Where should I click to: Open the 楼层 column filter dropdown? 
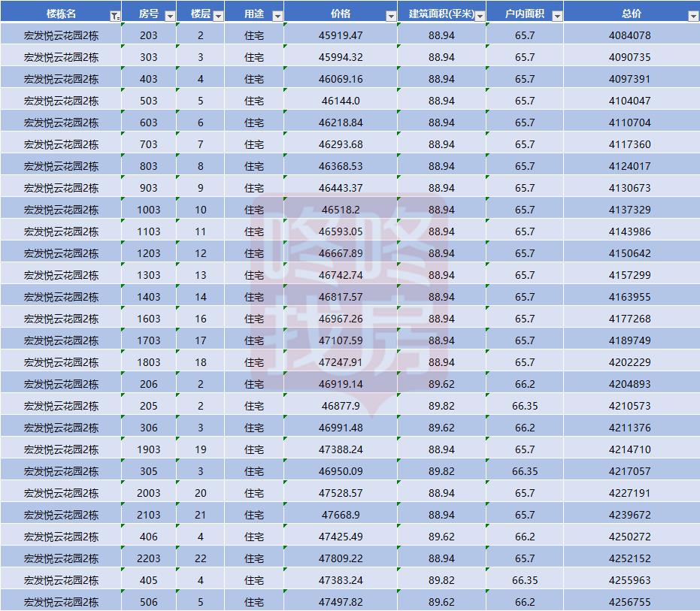(x=218, y=17)
